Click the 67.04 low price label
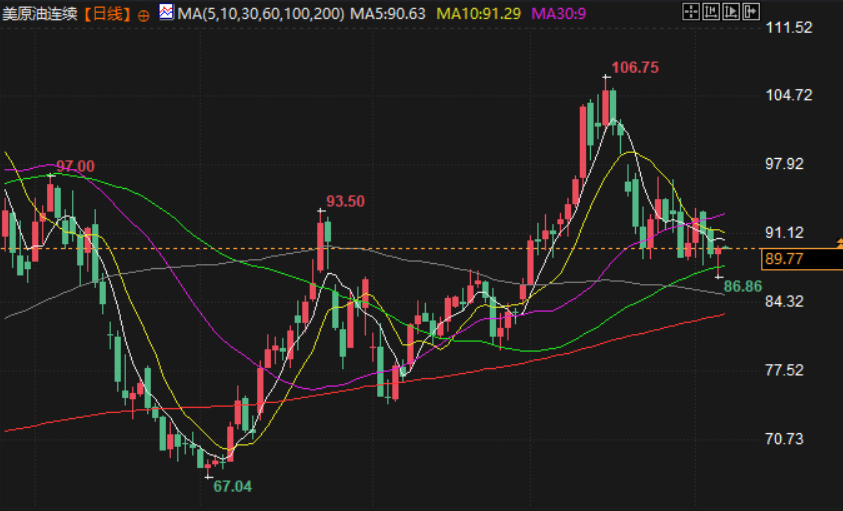The width and height of the screenshot is (843, 511). [232, 486]
